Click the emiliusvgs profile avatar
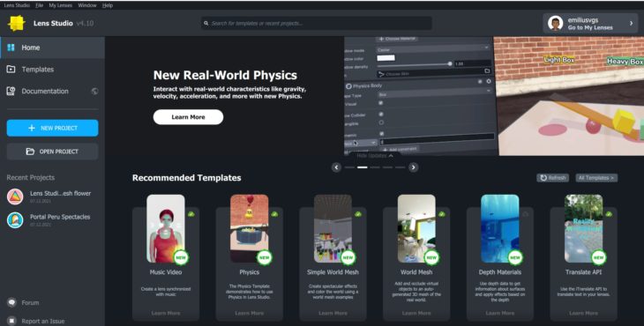The image size is (644, 326). pos(555,24)
